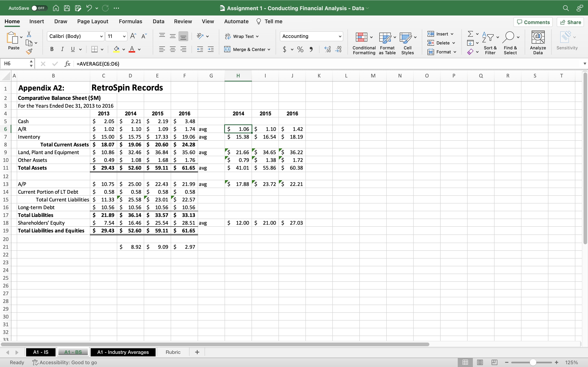Screen dimensions: 588x367
Task: Select the Sort & Filter tool
Action: [490, 42]
